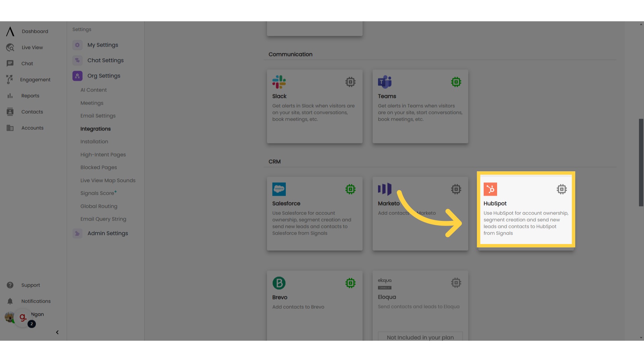Select Integrations from the settings menu
Screen dimensions: 644x362
[95, 129]
